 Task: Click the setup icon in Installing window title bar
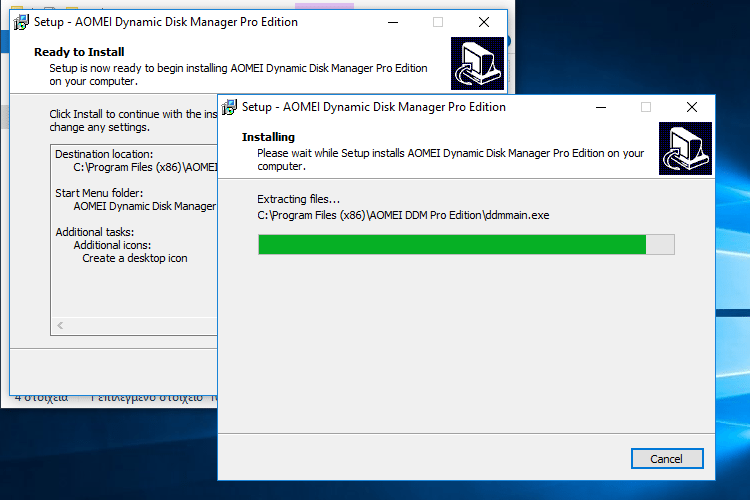click(230, 107)
